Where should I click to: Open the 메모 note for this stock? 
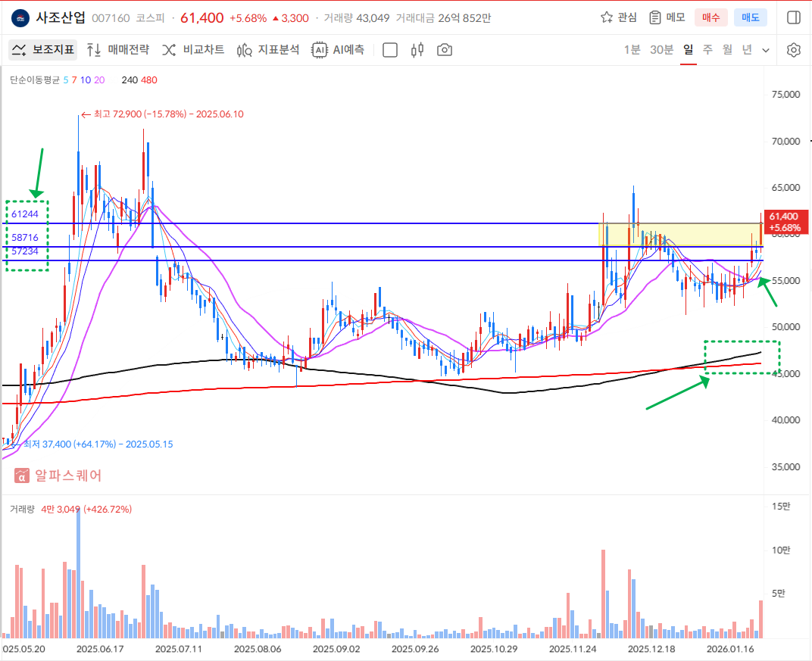667,17
